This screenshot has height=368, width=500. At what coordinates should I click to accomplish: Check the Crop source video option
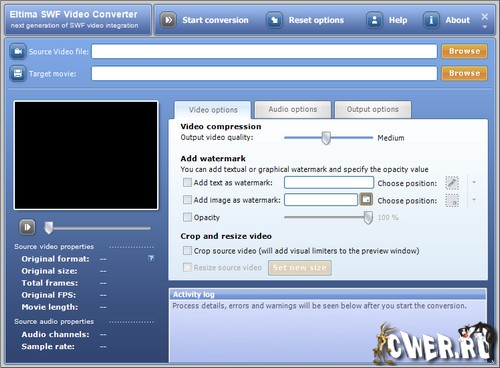[x=187, y=251]
